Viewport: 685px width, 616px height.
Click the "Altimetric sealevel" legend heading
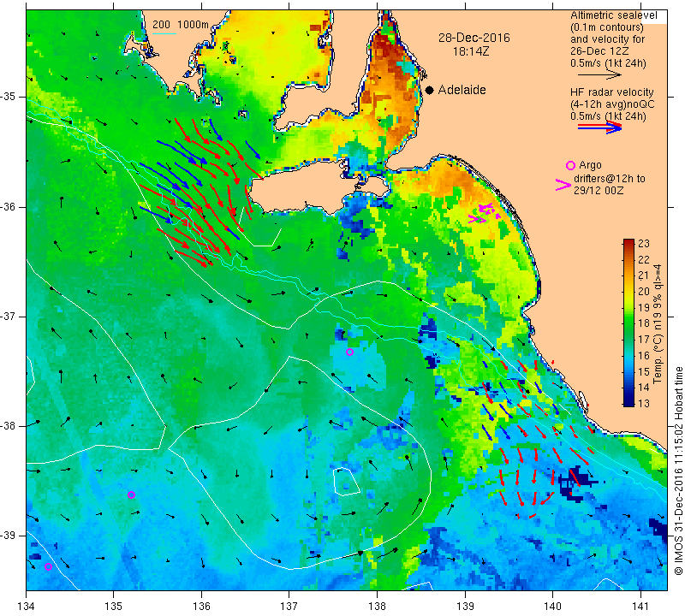point(613,15)
